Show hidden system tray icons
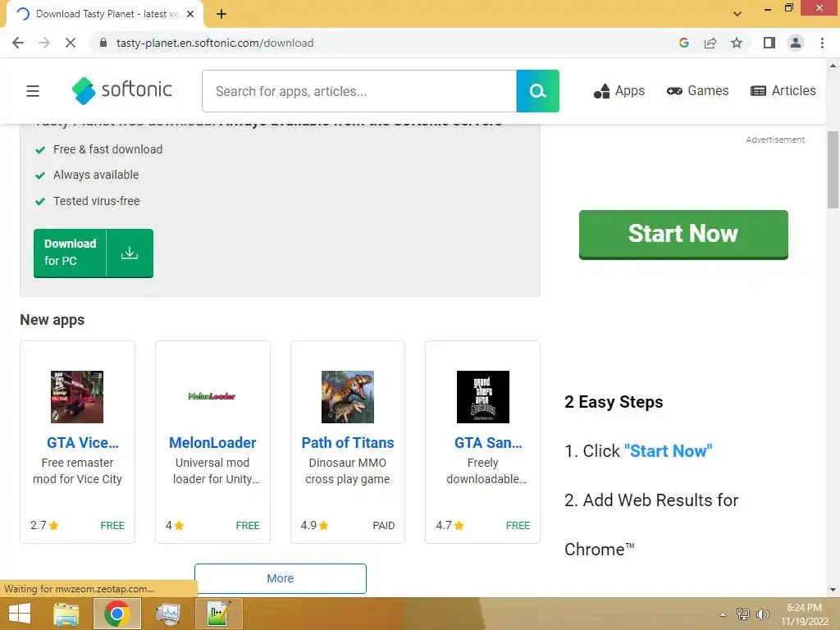Screen dimensions: 840x630 [x=723, y=614]
